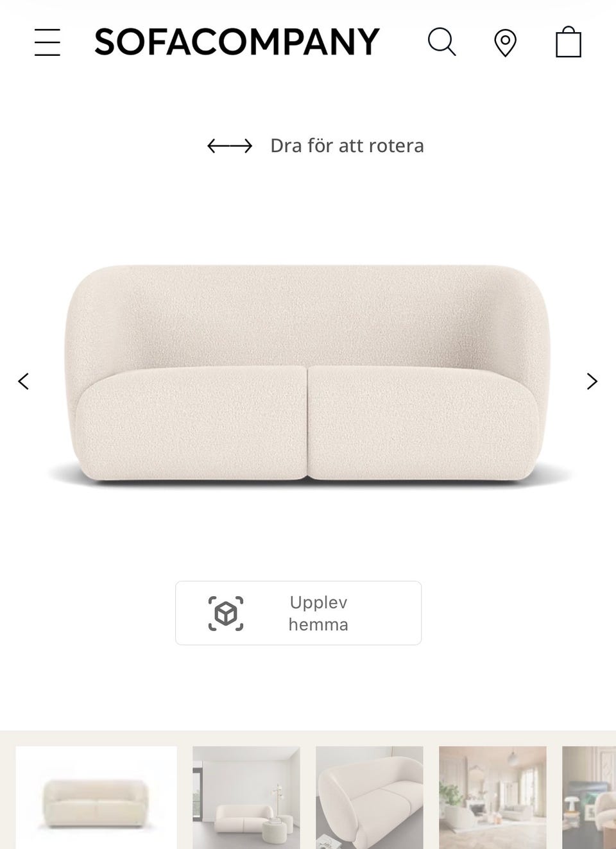Show the next product image
This screenshot has width=616, height=849.
coord(592,381)
